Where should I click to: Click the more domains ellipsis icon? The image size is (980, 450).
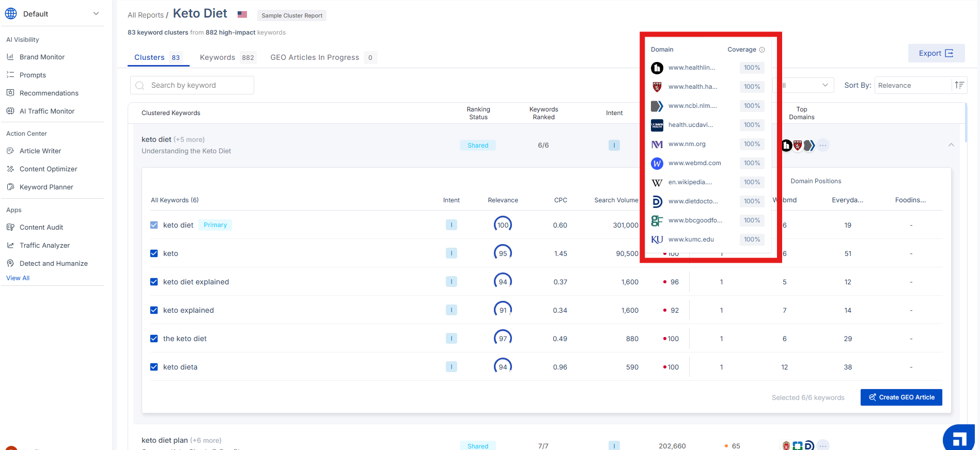tap(823, 146)
